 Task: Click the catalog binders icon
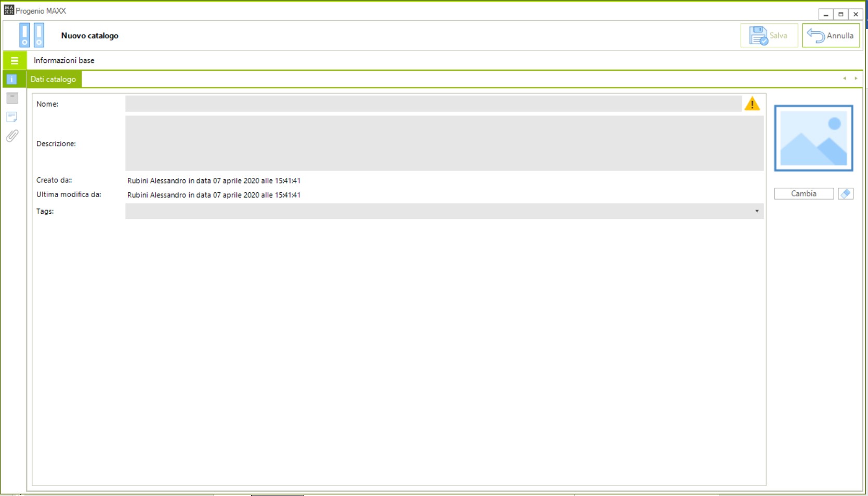32,35
